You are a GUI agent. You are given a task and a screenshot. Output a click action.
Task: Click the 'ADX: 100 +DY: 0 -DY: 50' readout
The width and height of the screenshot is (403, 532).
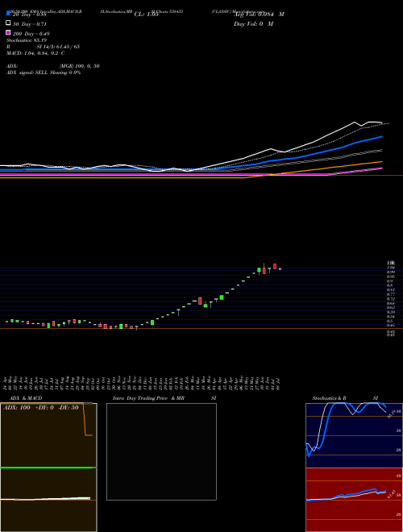41,408
